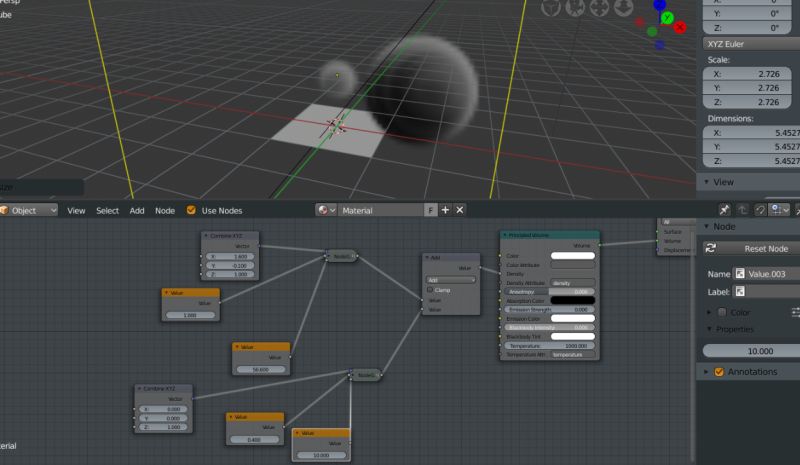
Task: Click the Anisotropy slider
Action: pos(549,291)
